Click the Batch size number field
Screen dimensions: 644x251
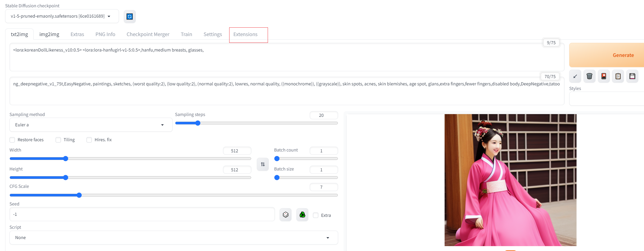(324, 170)
